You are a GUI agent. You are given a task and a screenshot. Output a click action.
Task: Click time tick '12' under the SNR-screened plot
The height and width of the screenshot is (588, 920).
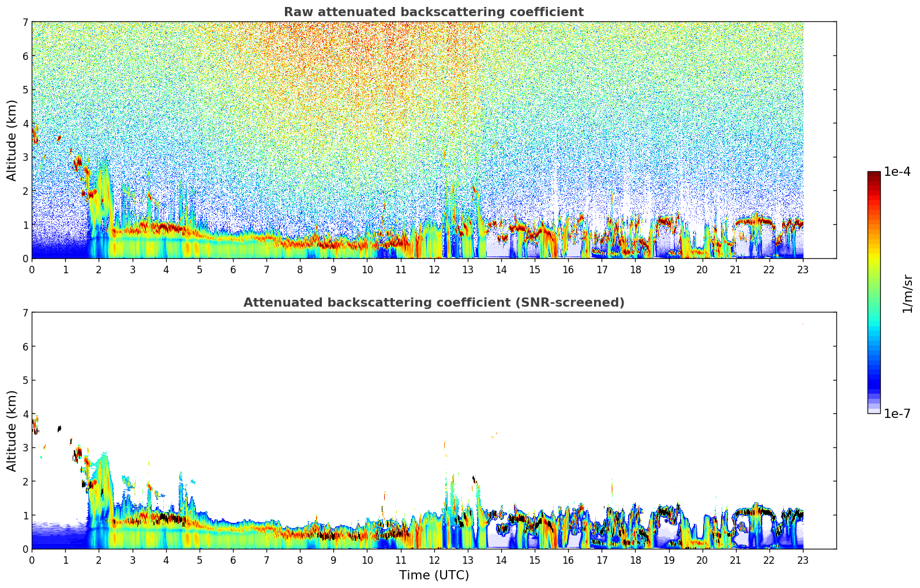434,560
